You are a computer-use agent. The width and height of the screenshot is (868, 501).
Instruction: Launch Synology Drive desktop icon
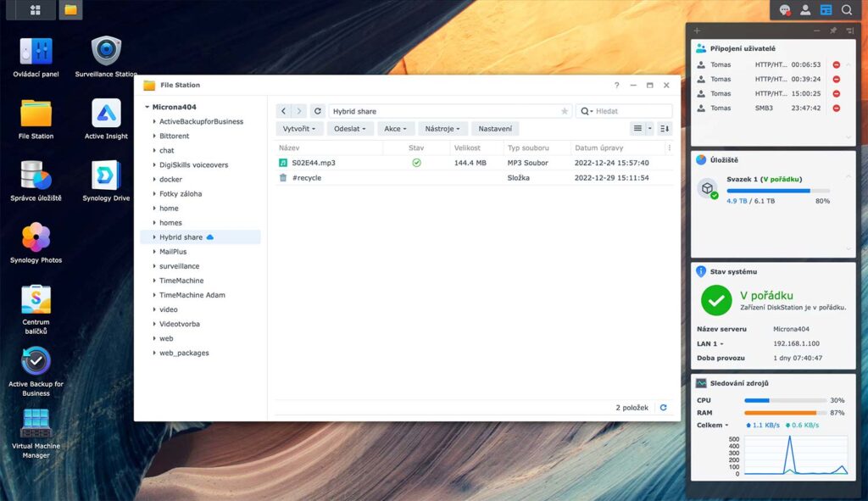point(106,181)
